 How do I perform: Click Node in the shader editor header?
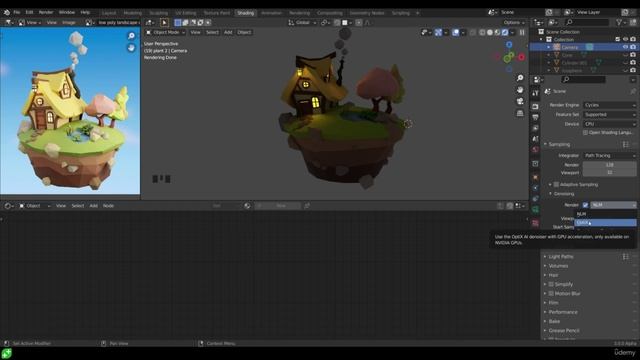point(108,206)
